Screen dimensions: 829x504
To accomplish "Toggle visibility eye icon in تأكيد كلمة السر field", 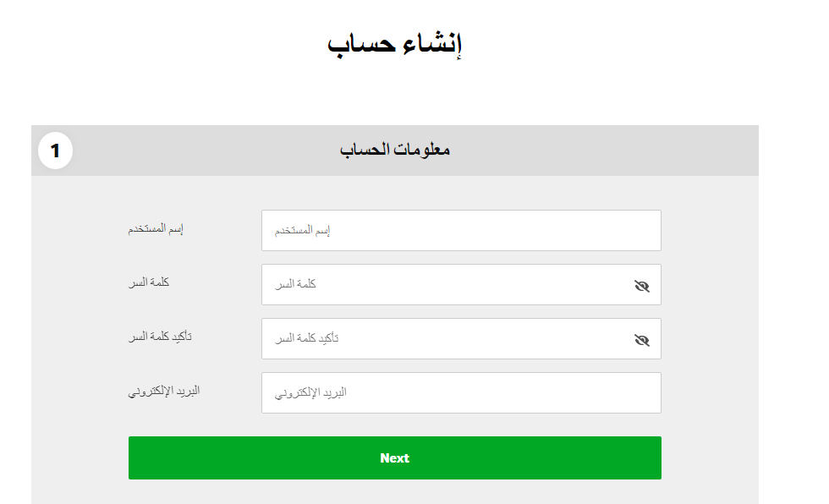I will 641,340.
